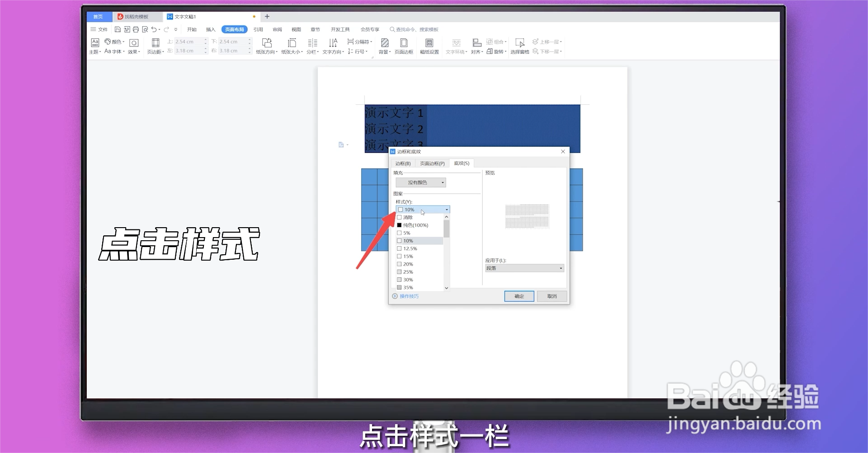Switch to 找稻壳模板 template tab
This screenshot has height=453, width=868.
tap(137, 17)
